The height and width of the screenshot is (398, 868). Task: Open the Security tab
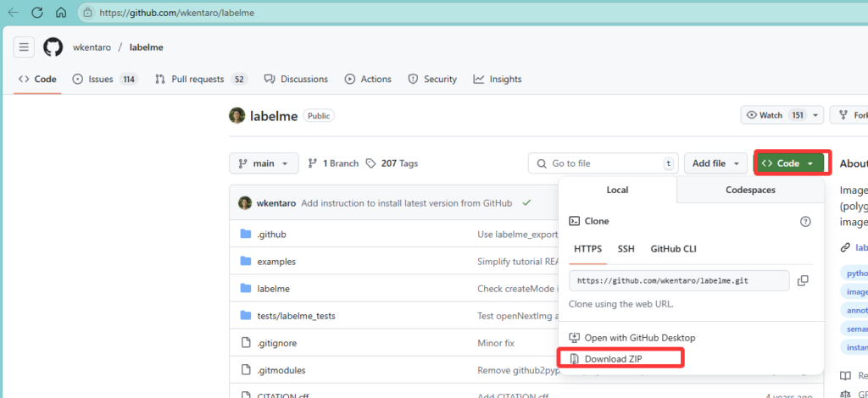pyautogui.click(x=432, y=79)
